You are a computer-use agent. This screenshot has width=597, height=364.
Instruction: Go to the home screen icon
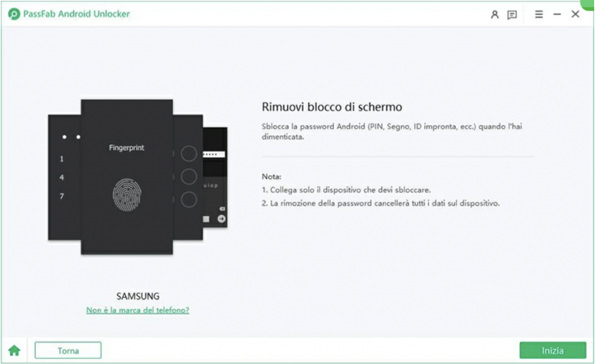point(15,350)
